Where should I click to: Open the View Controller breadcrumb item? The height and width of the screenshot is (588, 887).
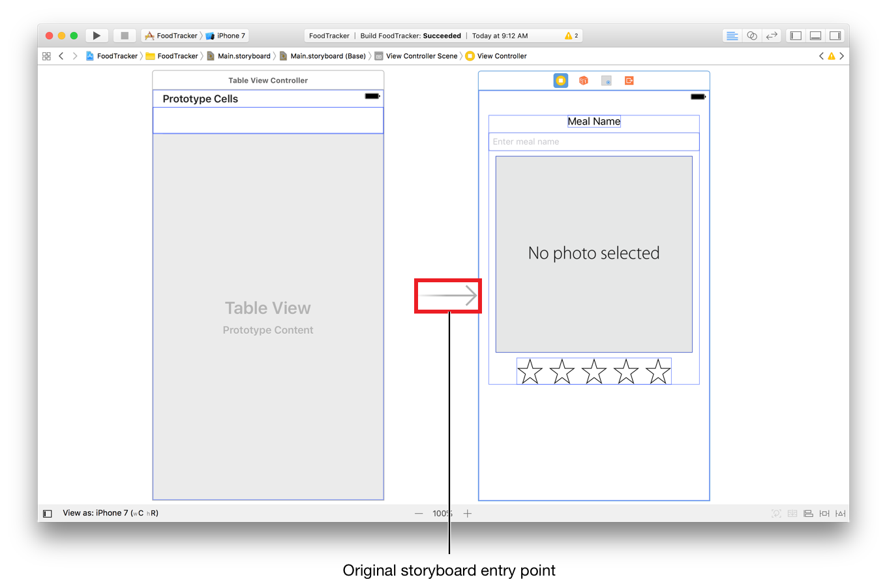(x=496, y=56)
